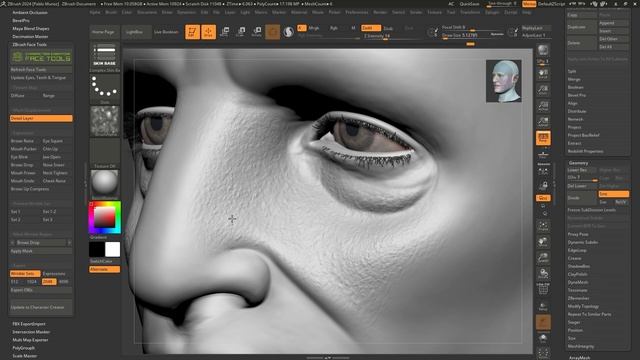Click the Brows Drop expression button
Image resolution: width=640 pixels, height=360 pixels.
(22, 165)
